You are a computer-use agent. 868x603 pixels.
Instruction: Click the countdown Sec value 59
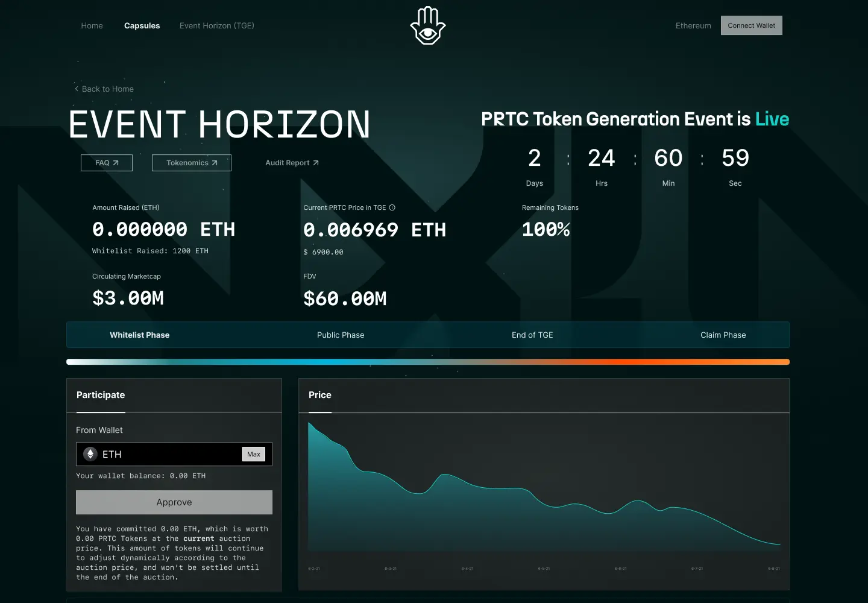[735, 158]
